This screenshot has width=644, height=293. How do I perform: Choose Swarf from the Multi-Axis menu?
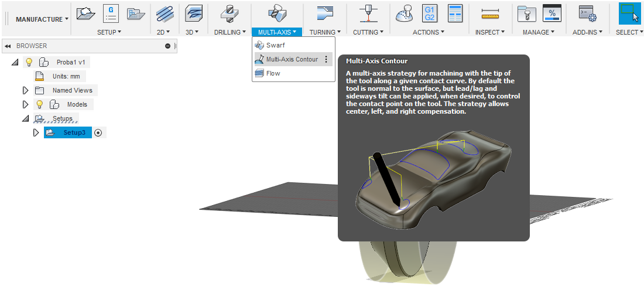click(275, 45)
